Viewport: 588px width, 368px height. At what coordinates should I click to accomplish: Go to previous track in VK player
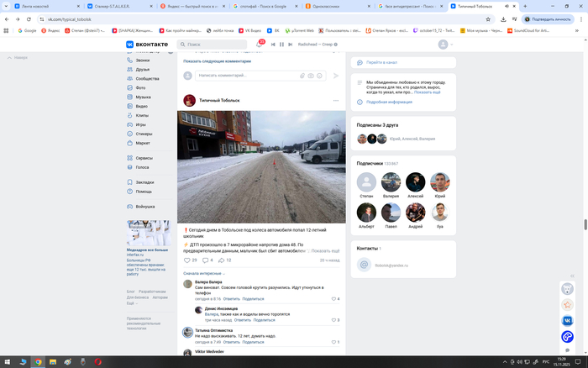271,44
